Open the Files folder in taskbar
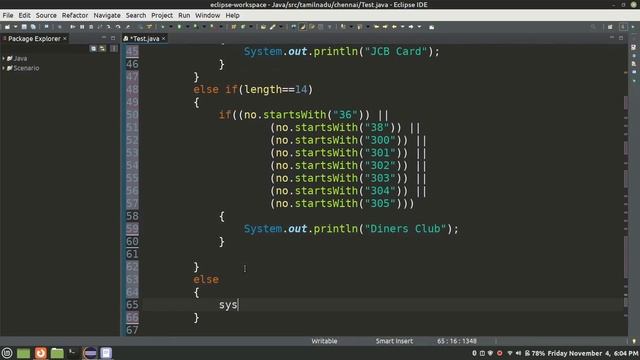640x360 pixels. (x=57, y=353)
